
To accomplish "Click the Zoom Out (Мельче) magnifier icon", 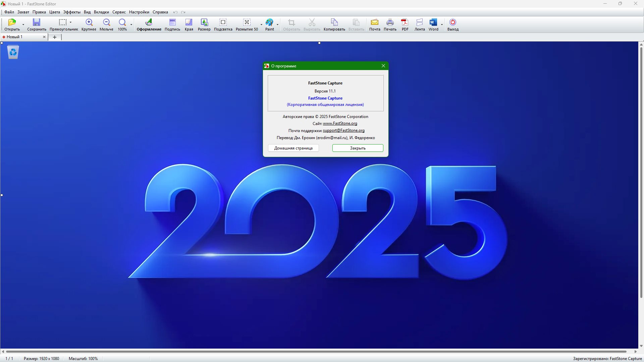I will [106, 22].
